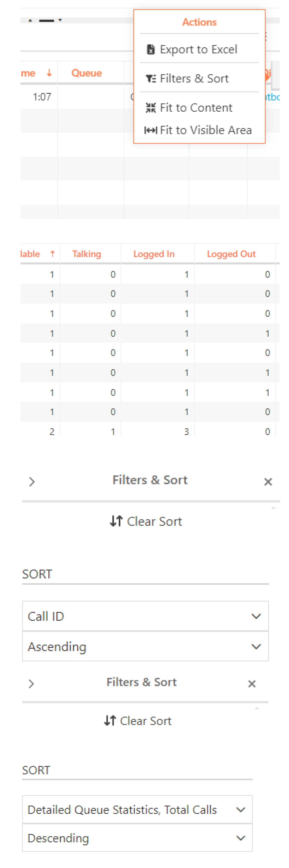289x868 pixels.
Task: Open the Detailed Queue Statistics, Total Calls dropdown
Action: (x=137, y=809)
